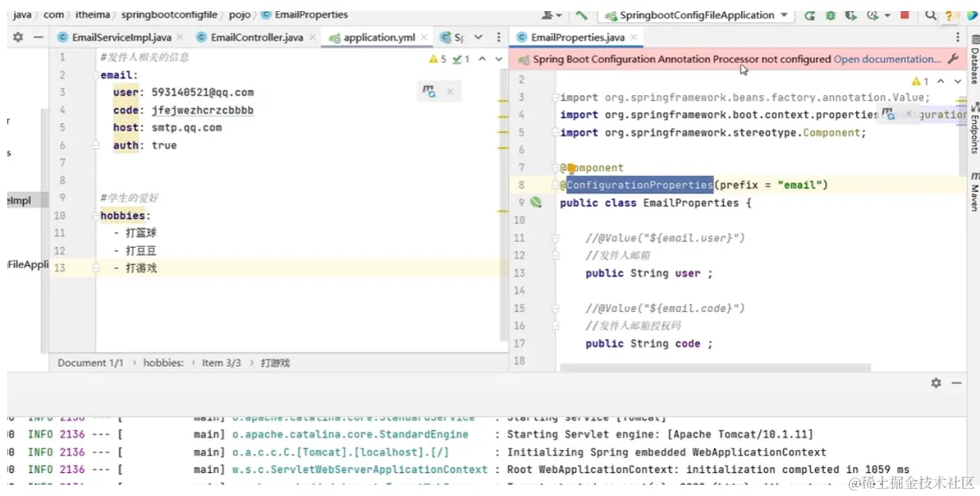Start debugging with the bug icon
The height and width of the screenshot is (496, 980).
830,15
